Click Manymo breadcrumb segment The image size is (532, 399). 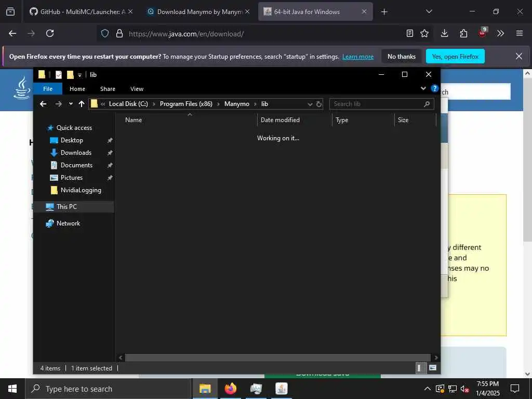237,104
